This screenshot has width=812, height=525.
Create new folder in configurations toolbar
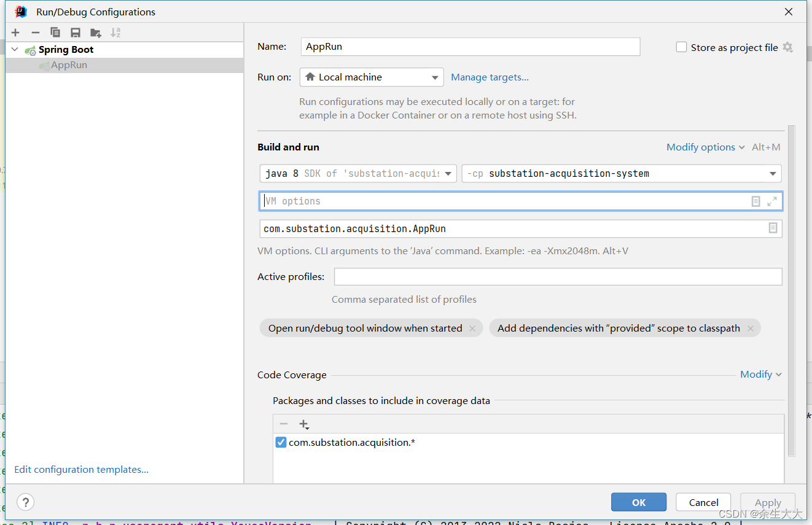point(95,33)
